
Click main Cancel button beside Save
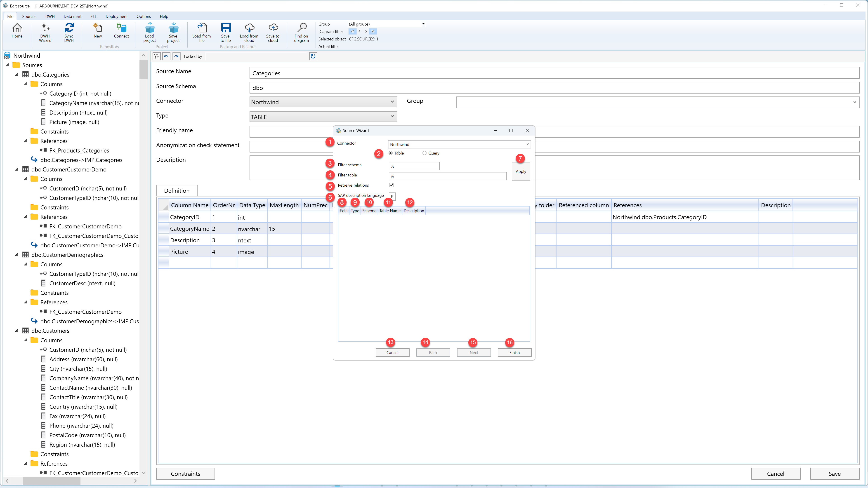775,474
